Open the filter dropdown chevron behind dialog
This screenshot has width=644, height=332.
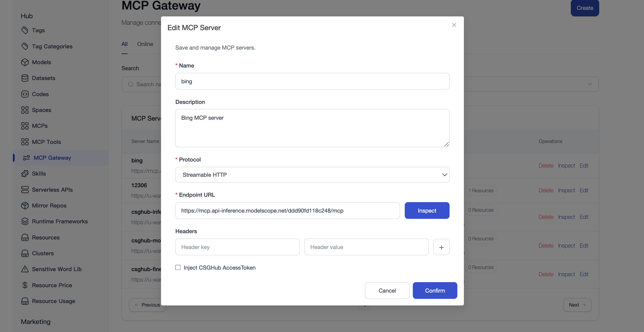[589, 84]
